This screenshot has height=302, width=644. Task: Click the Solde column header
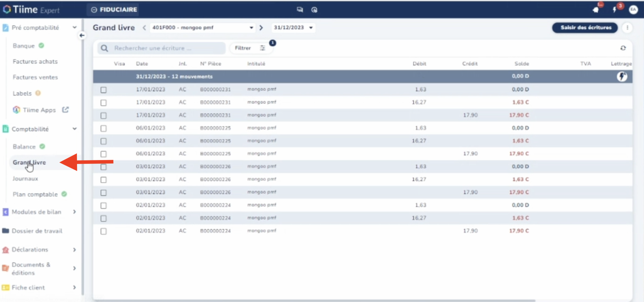(522, 64)
